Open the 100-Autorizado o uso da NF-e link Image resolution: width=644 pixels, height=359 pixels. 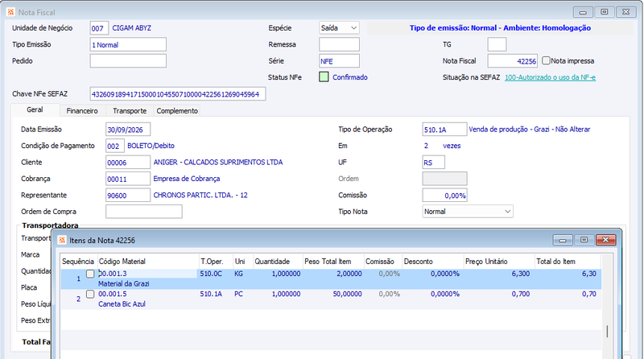click(550, 77)
